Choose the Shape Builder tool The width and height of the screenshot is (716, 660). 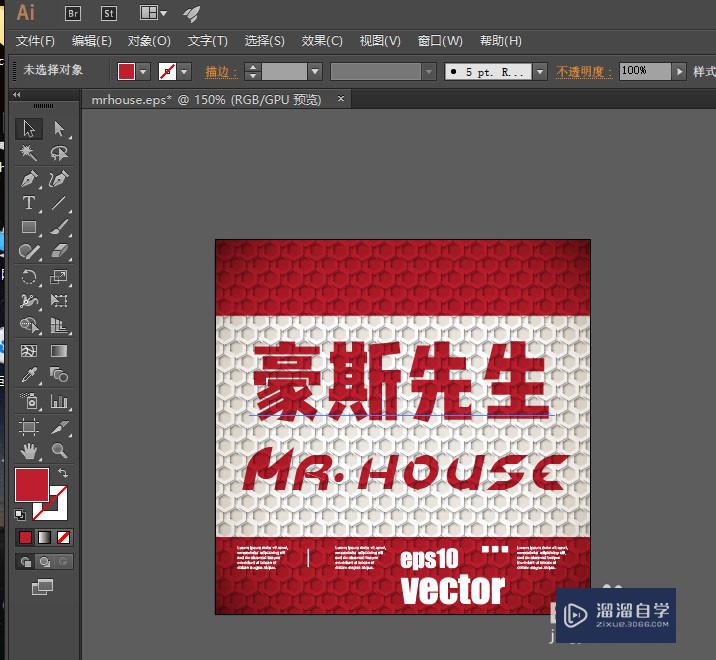coord(29,325)
